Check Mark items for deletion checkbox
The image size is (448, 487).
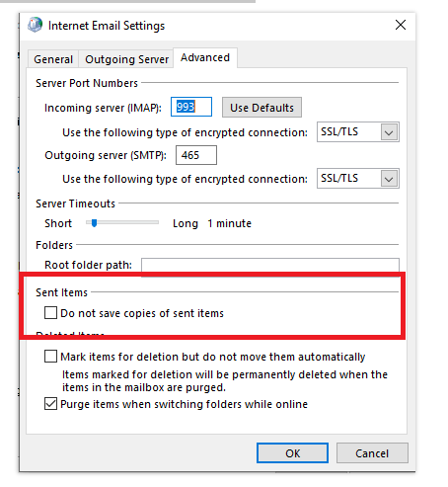coord(50,357)
